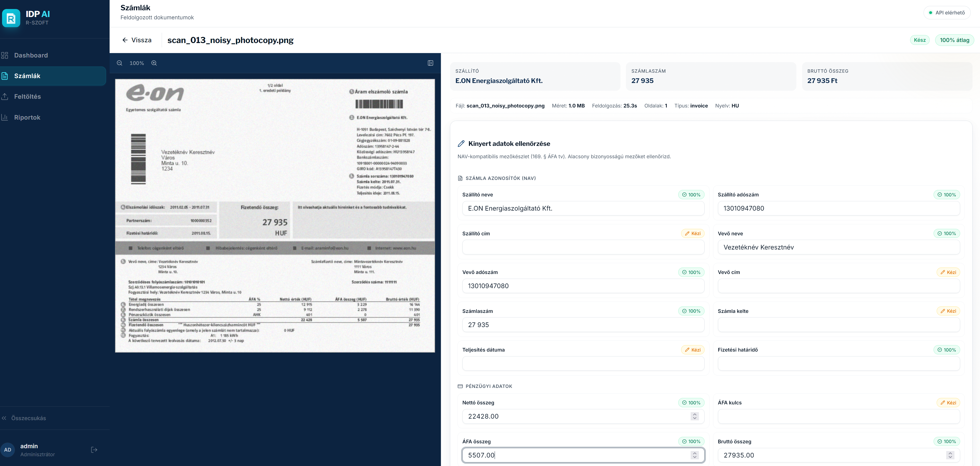
Task: Click the Vissza back button
Action: click(x=137, y=40)
